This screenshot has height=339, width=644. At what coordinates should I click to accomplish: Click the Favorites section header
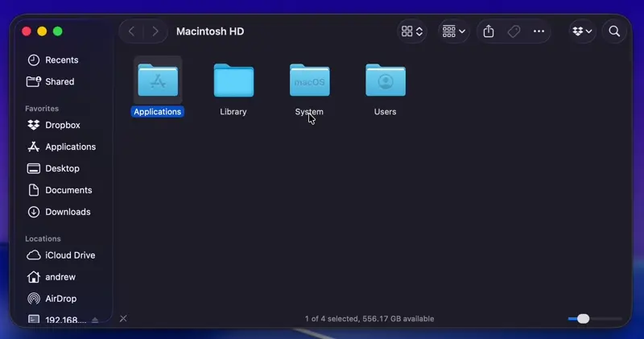click(x=42, y=109)
